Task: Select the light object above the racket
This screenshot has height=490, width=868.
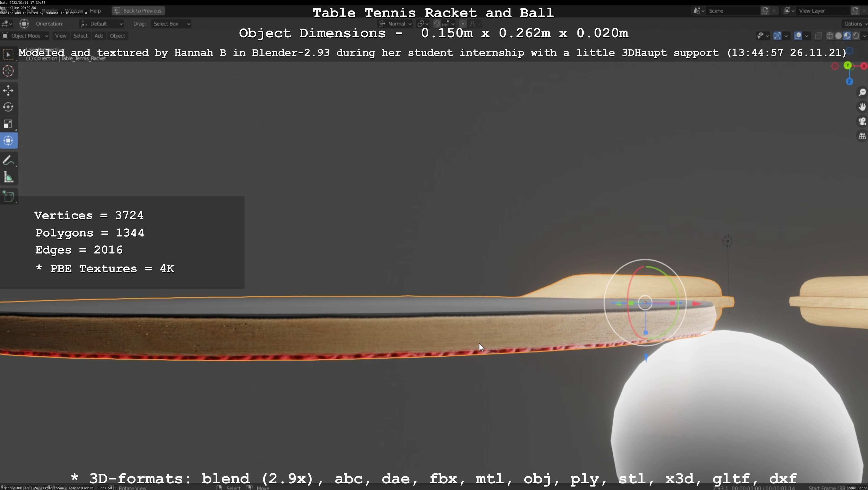Action: pos(728,241)
